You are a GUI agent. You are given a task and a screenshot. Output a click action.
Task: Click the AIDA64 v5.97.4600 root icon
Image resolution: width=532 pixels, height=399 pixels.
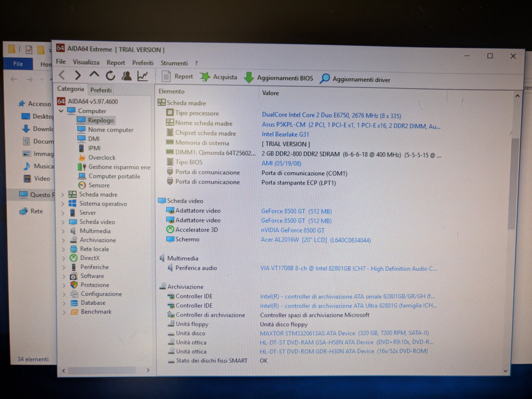(x=61, y=101)
